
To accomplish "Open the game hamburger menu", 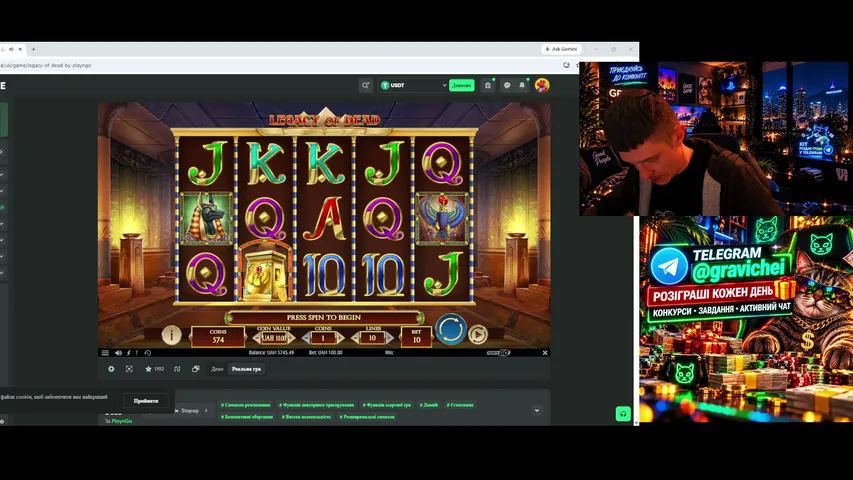I will (105, 353).
